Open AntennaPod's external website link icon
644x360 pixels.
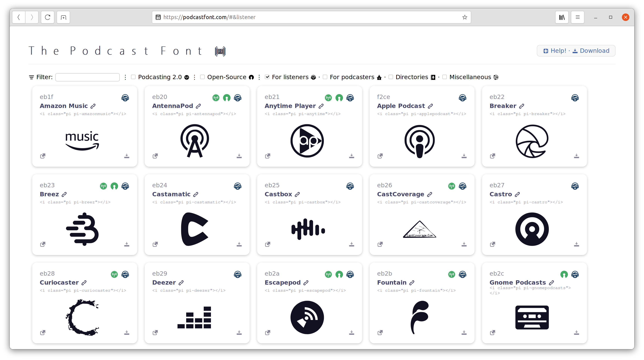click(x=155, y=156)
